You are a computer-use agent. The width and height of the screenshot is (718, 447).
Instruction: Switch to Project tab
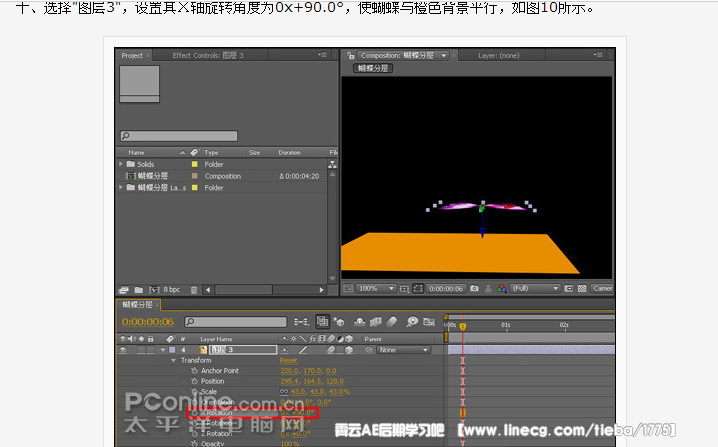(x=132, y=55)
